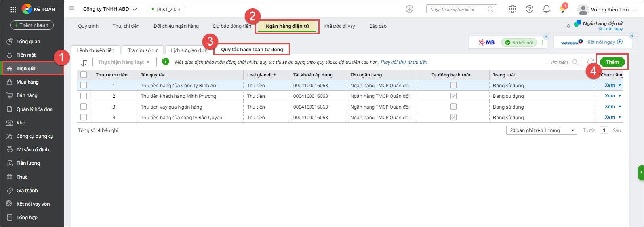Expand Công ty TNHH ABD company selector
The width and height of the screenshot is (644, 227).
click(110, 9)
